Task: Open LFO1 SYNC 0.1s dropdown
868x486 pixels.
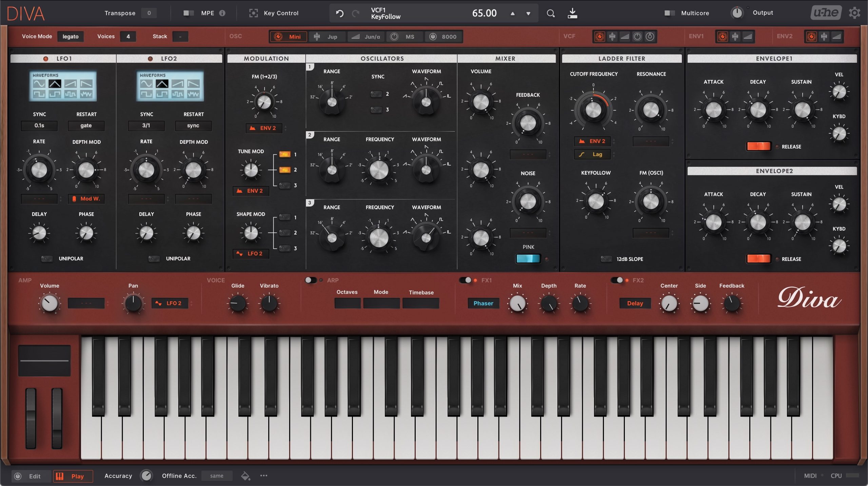Action: point(39,125)
